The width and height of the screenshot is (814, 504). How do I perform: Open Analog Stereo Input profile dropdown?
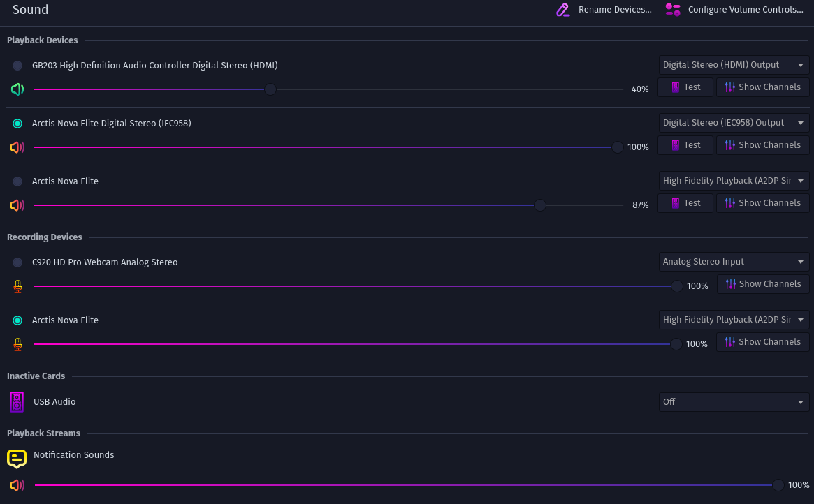click(734, 262)
